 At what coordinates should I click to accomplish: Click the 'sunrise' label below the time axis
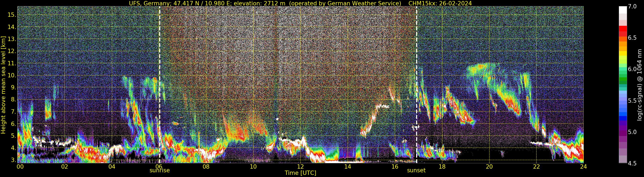(x=159, y=170)
